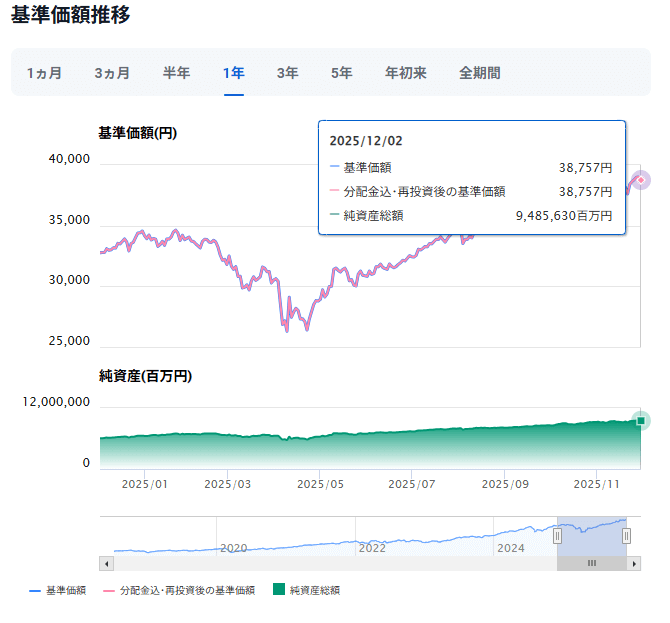The height and width of the screenshot is (623, 670).
Task: Select the 1ヵ月 period tab
Action: 44,73
